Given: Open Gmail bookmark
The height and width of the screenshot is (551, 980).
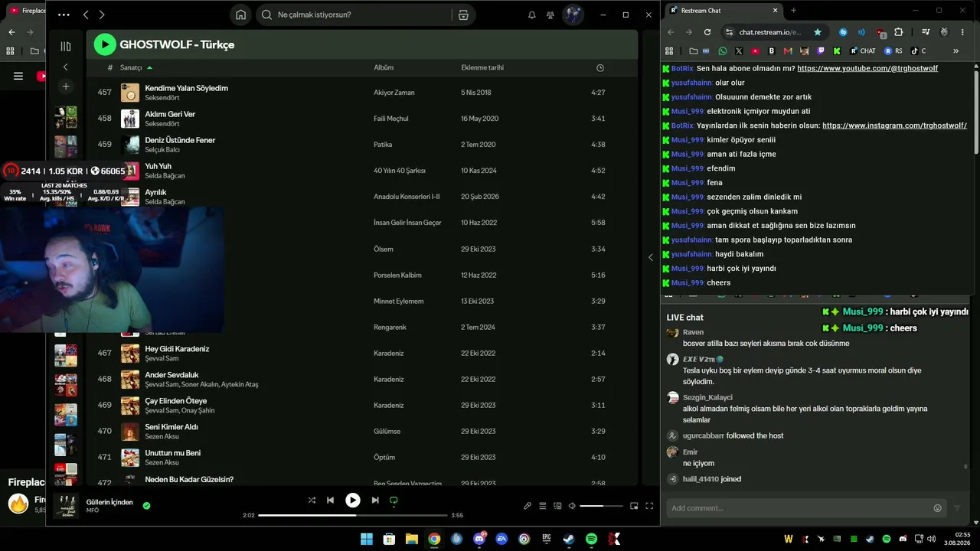Looking at the screenshot, I should (788, 51).
